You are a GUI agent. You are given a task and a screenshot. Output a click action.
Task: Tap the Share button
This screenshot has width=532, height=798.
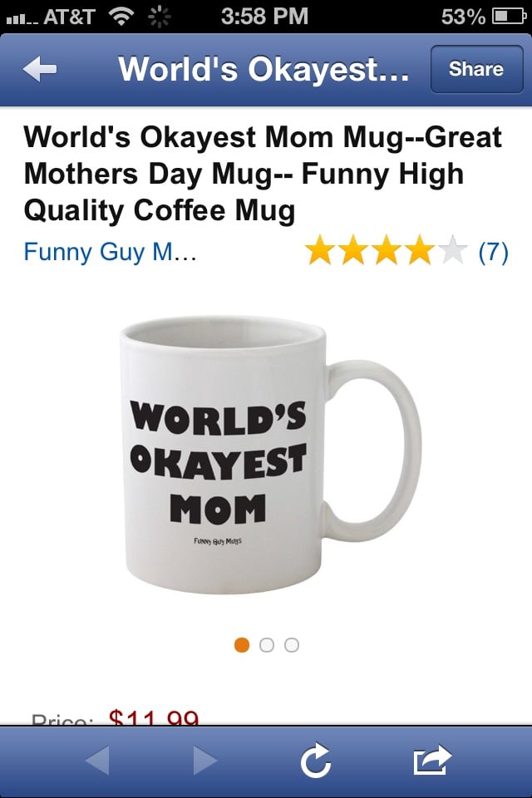(476, 69)
